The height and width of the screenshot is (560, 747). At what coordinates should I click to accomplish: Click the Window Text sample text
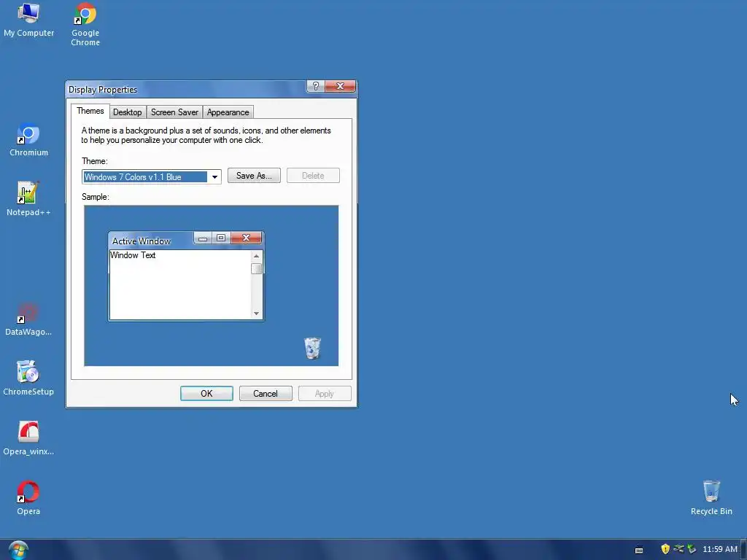(133, 255)
